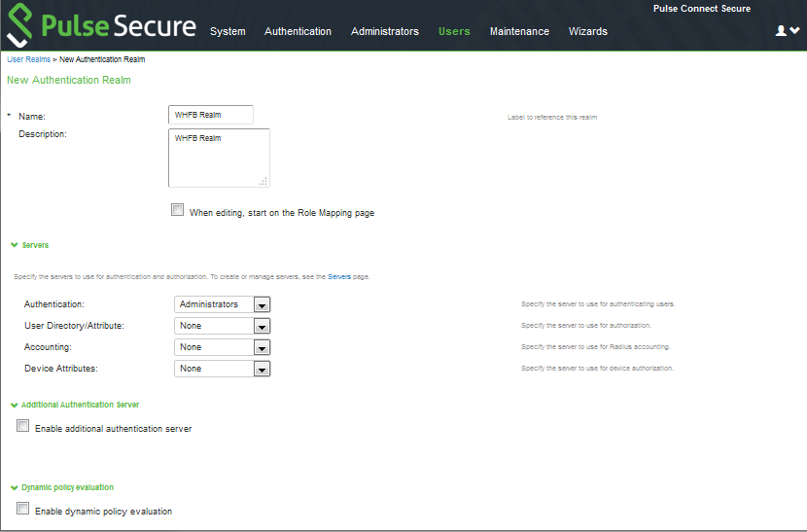This screenshot has height=532, width=807.
Task: Enable additional authentication server checkbox
Action: [x=23, y=426]
